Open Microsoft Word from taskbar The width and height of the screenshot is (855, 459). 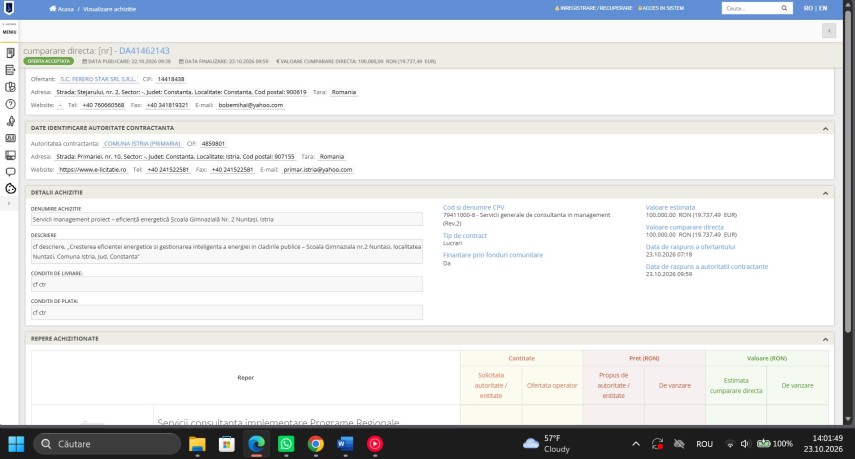click(x=345, y=444)
